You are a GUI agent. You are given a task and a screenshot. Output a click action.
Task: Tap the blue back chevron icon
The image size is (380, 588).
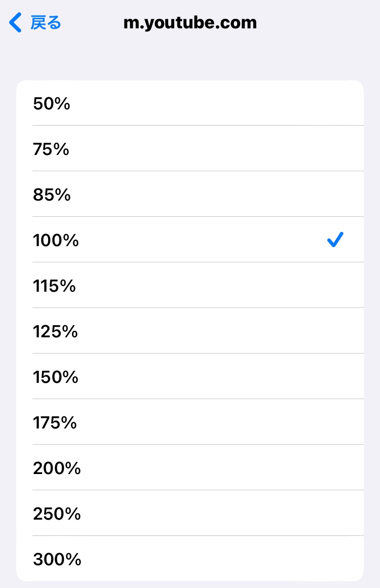pyautogui.click(x=16, y=23)
